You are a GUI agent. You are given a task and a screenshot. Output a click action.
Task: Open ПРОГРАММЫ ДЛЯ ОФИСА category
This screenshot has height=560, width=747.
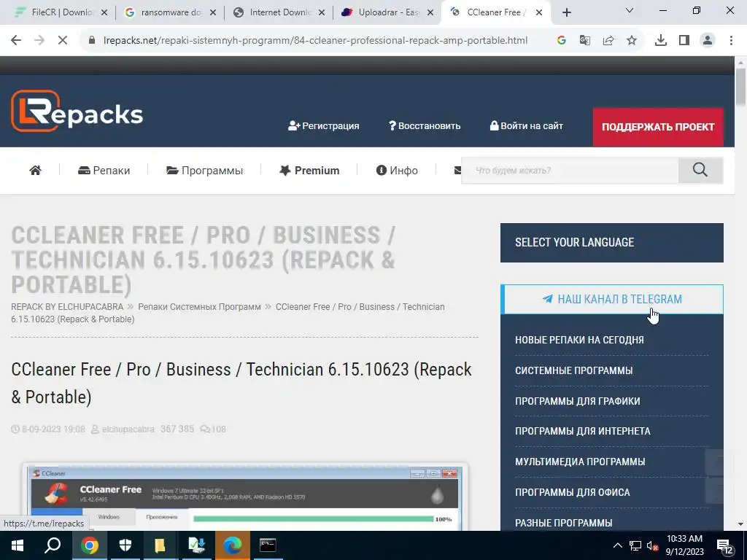[572, 492]
